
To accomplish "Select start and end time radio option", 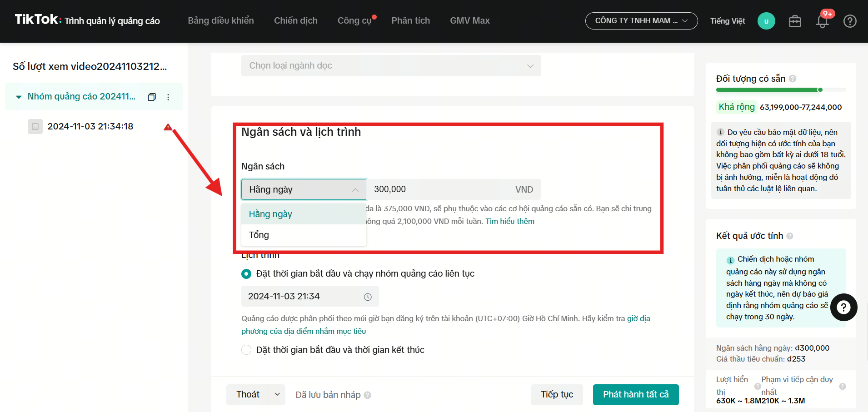I will tap(246, 350).
